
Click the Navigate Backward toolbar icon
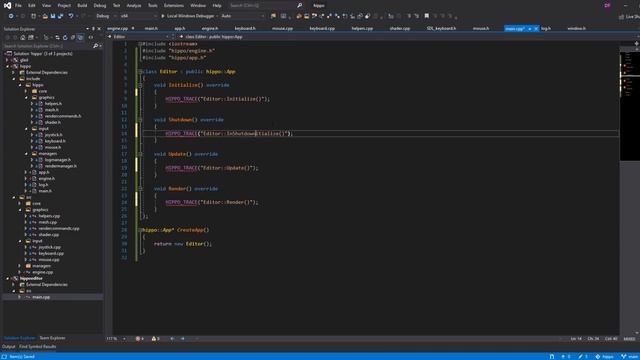click(11, 16)
